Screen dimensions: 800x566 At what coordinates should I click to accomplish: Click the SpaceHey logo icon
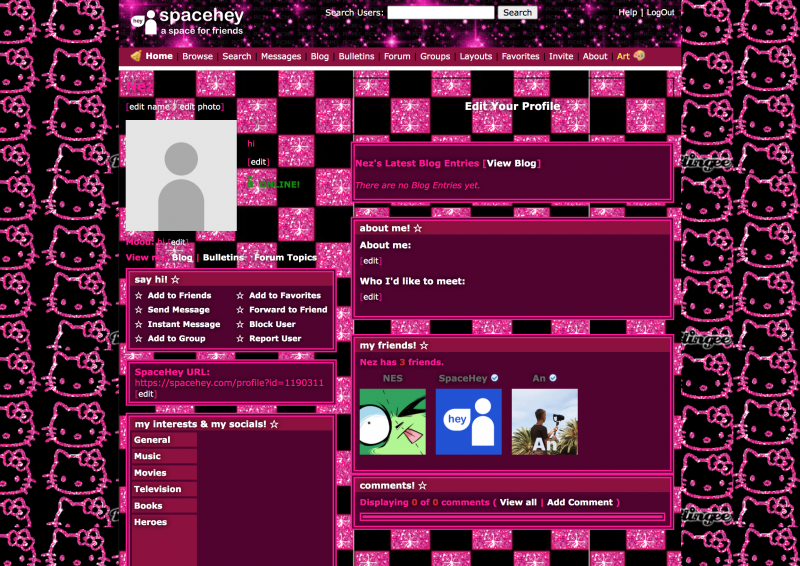click(x=144, y=22)
